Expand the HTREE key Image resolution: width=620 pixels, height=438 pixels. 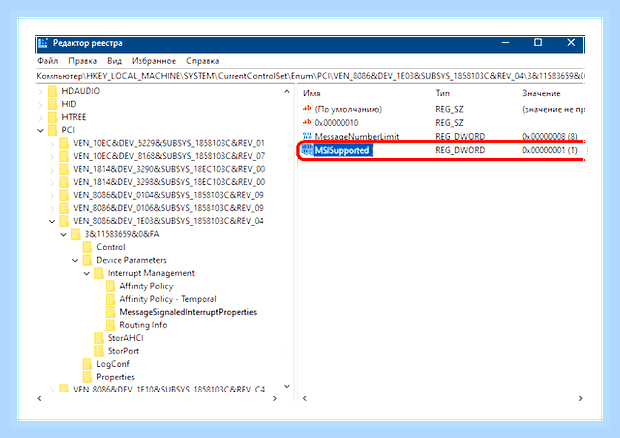[x=40, y=117]
